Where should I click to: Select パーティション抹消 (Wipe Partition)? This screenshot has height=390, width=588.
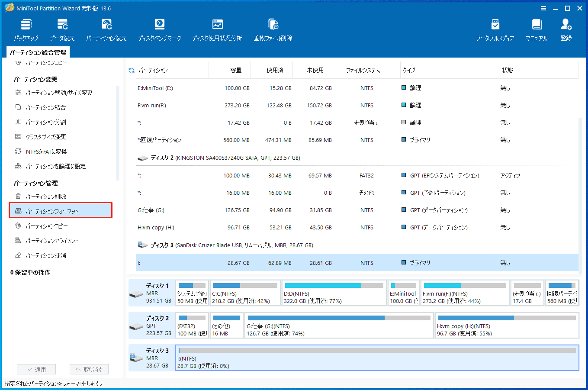pyautogui.click(x=47, y=255)
